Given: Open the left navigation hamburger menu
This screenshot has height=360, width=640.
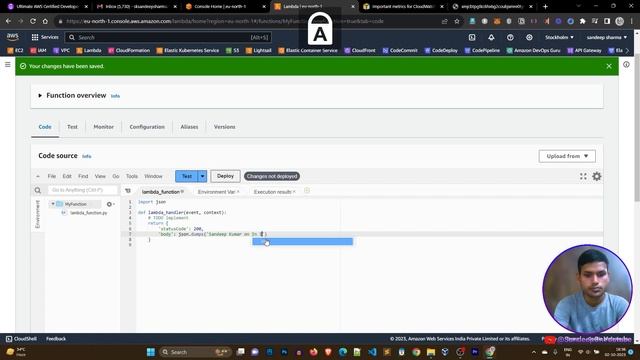Looking at the screenshot, I should (8, 64).
